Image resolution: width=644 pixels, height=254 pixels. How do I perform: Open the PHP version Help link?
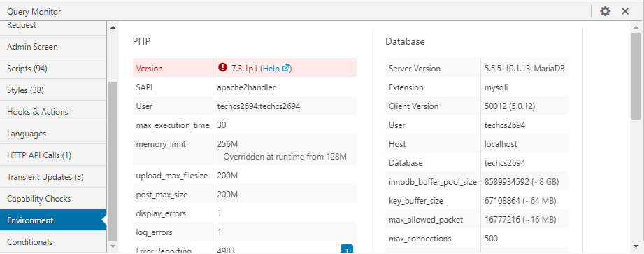coord(276,69)
